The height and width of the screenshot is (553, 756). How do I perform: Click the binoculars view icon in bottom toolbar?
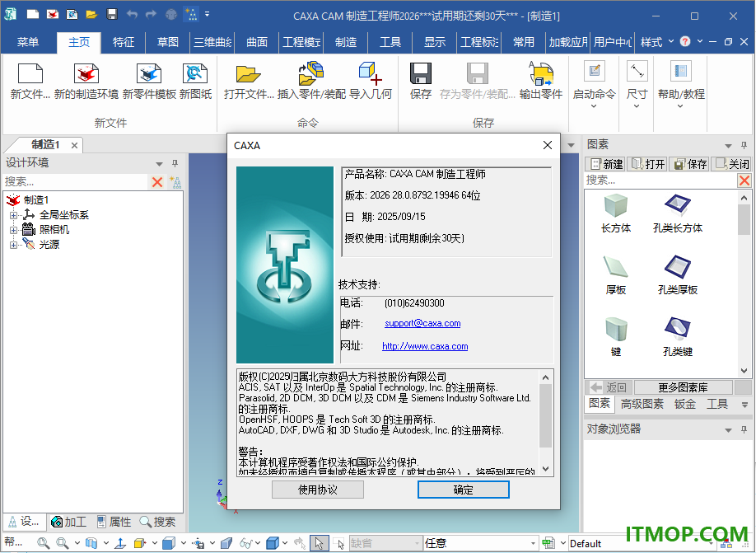[x=246, y=543]
